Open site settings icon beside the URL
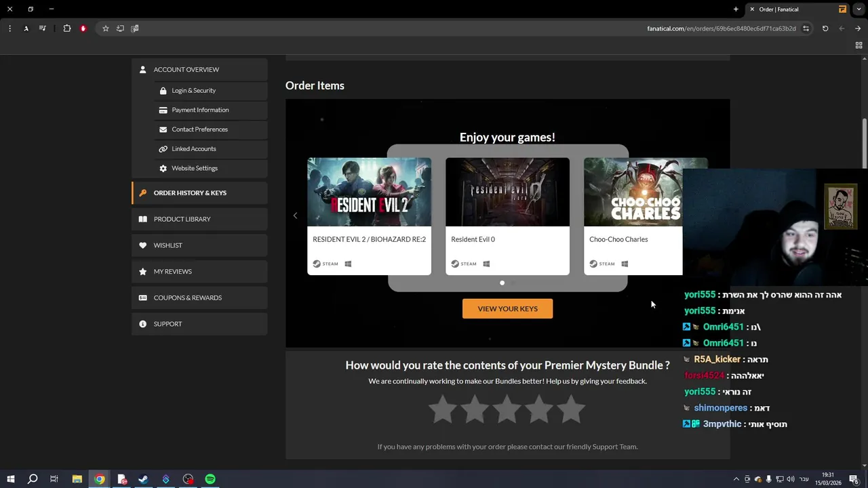Image resolution: width=868 pixels, height=488 pixels. click(x=806, y=28)
